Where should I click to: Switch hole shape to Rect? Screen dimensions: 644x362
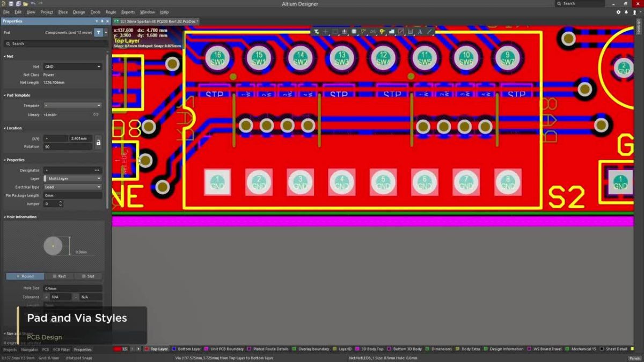(x=60, y=276)
